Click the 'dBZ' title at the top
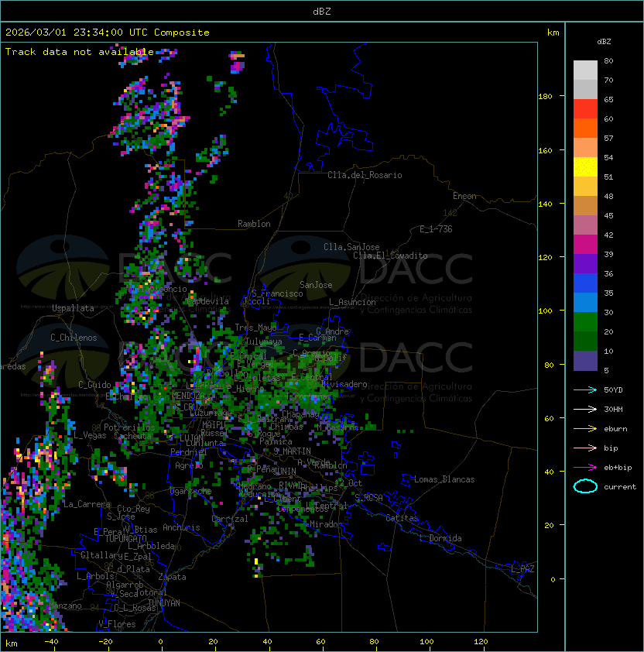Image resolution: width=644 pixels, height=652 pixels. coord(322,11)
